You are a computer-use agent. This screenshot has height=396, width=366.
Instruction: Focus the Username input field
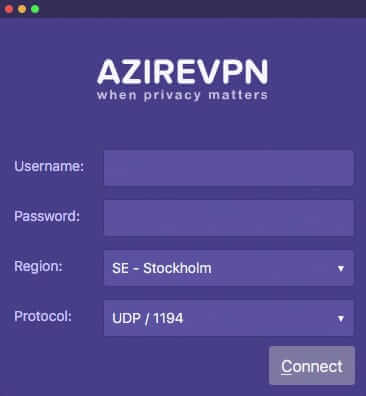(229, 168)
